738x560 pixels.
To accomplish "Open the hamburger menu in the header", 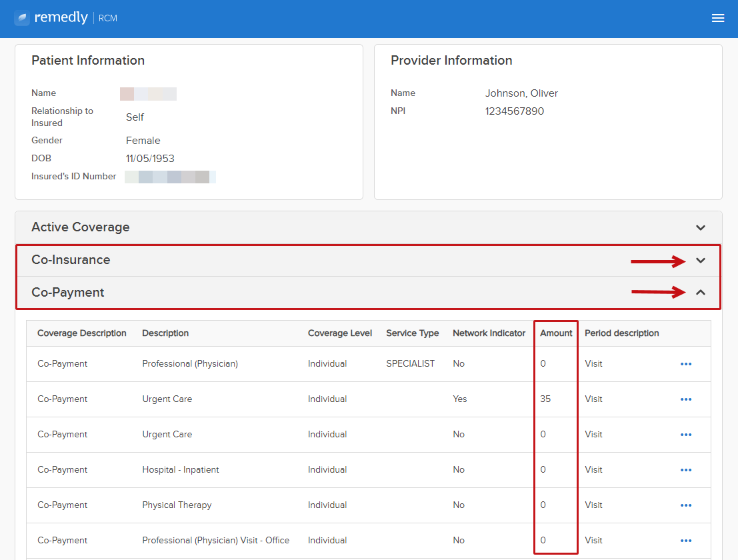I will 718,18.
